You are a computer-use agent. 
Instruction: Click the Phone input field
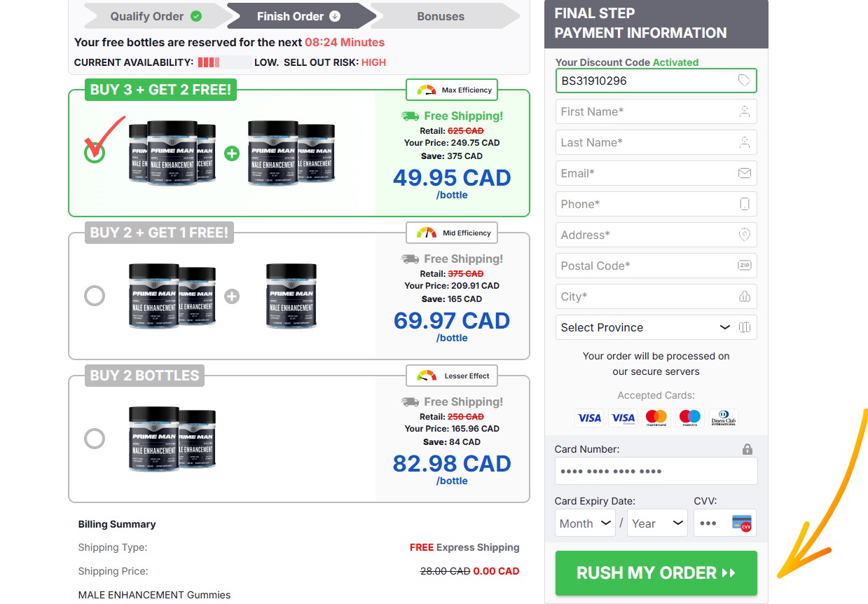(656, 204)
